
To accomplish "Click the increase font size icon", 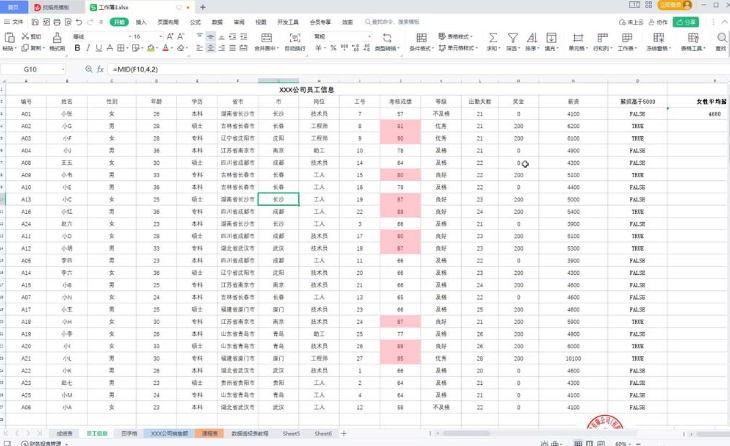I will pos(170,36).
